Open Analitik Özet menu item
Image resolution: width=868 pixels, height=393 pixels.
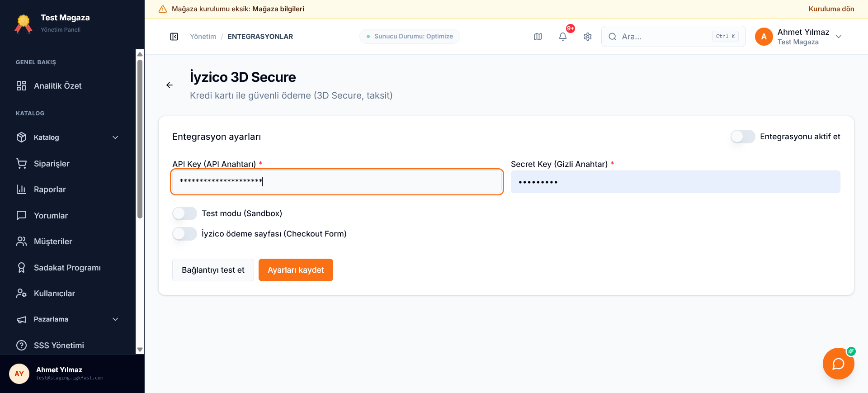click(x=69, y=86)
